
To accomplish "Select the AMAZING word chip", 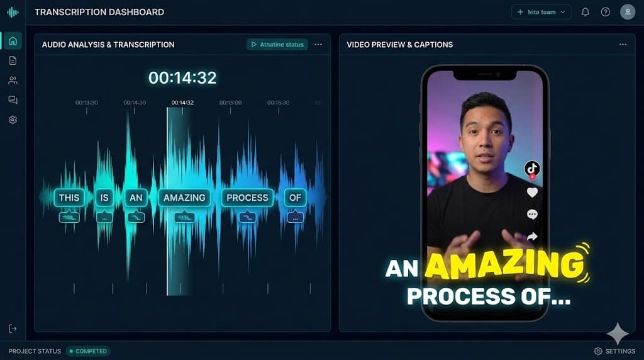I will pos(184,198).
